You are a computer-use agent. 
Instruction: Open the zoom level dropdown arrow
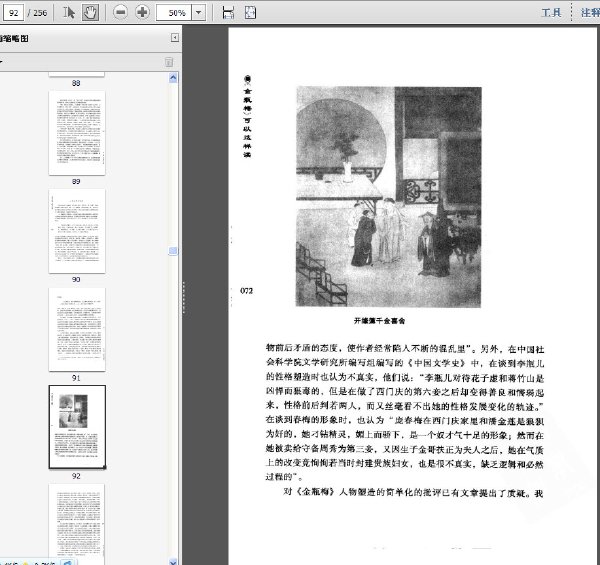(x=198, y=13)
